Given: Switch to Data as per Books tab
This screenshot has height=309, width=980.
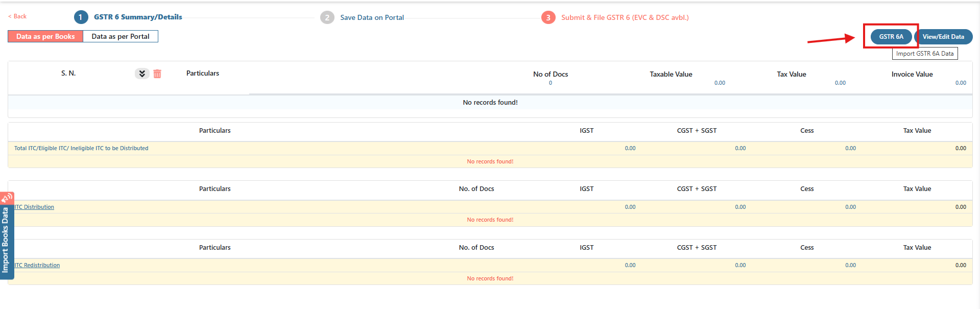Looking at the screenshot, I should [45, 36].
